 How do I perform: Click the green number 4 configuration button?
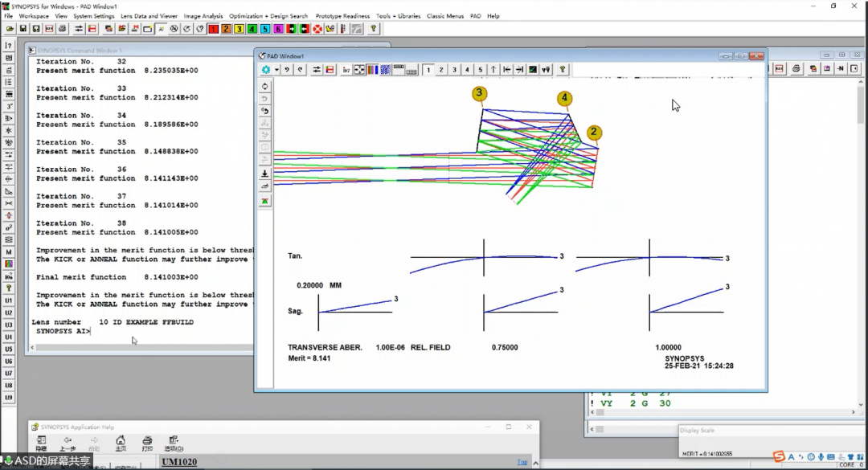point(252,29)
